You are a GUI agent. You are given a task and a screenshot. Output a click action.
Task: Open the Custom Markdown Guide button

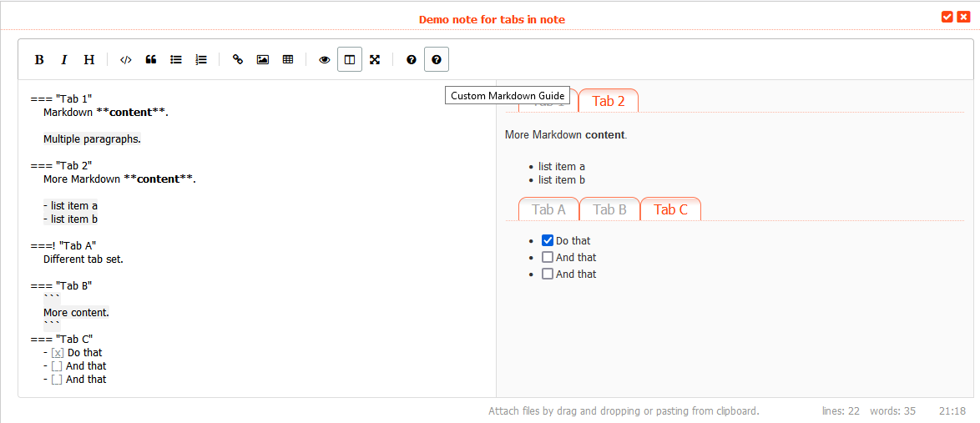pos(437,59)
